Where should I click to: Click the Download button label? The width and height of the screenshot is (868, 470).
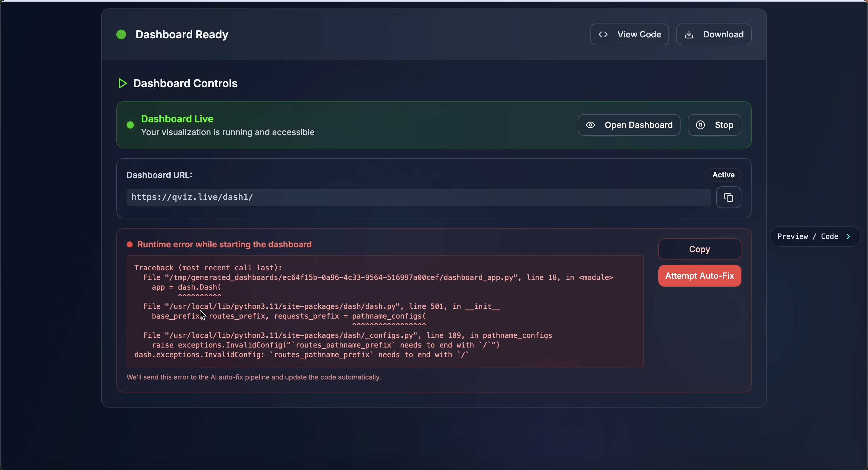[x=723, y=34]
